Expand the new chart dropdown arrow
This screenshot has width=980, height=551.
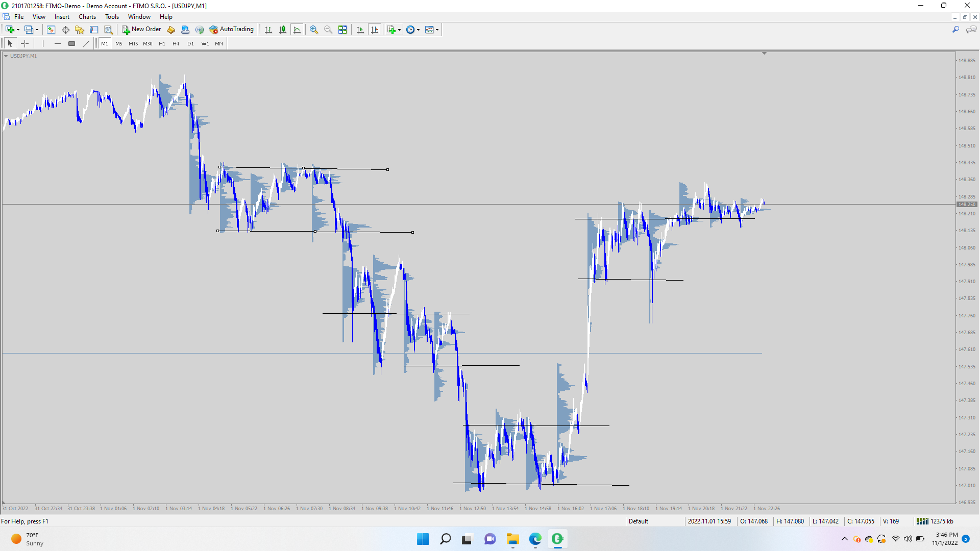(x=18, y=30)
